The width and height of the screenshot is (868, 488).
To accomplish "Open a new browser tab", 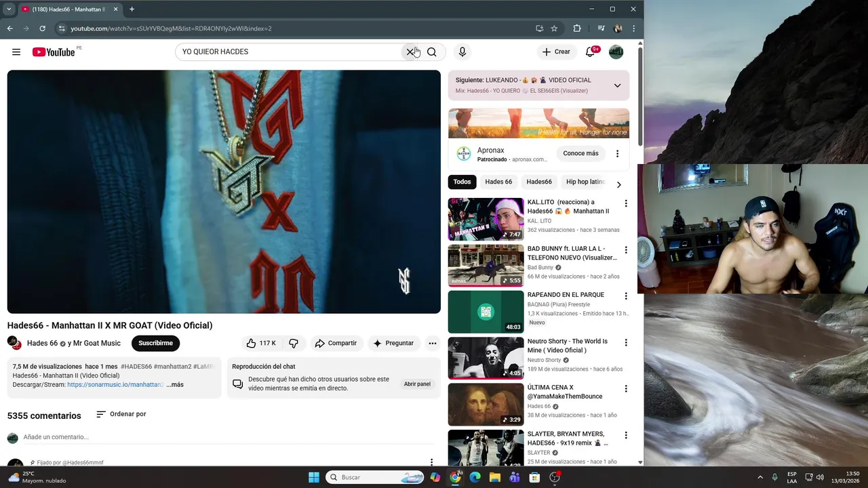I will 132,9.
